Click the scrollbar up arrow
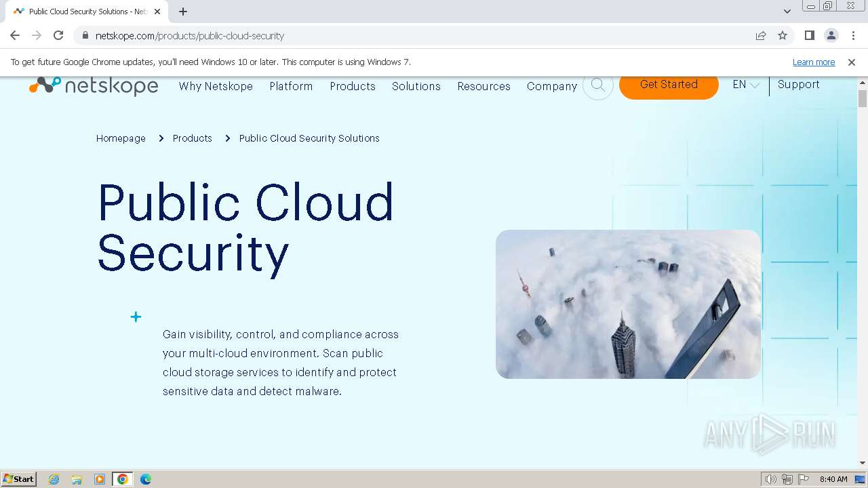The image size is (868, 488). [863, 83]
